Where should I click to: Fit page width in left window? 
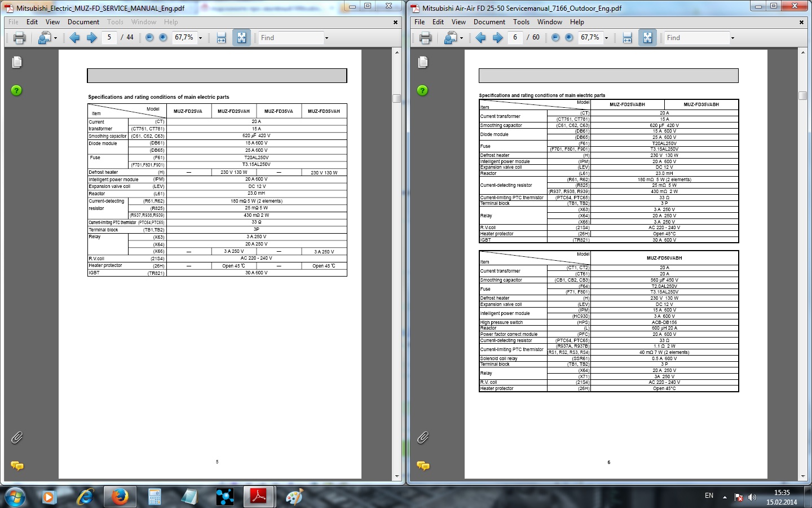[x=221, y=38]
